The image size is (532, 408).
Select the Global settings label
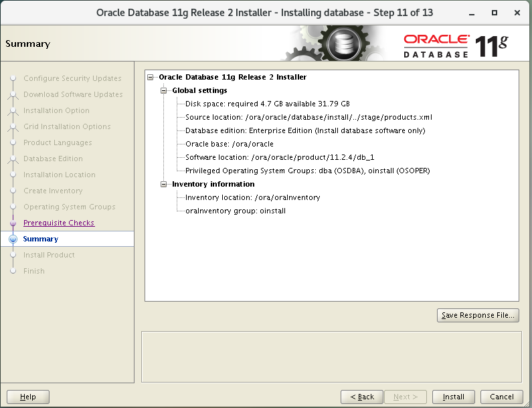[x=199, y=90]
